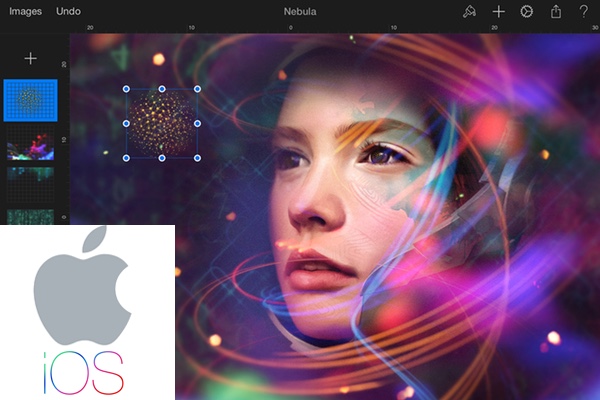Open the Images gallery

tap(25, 11)
